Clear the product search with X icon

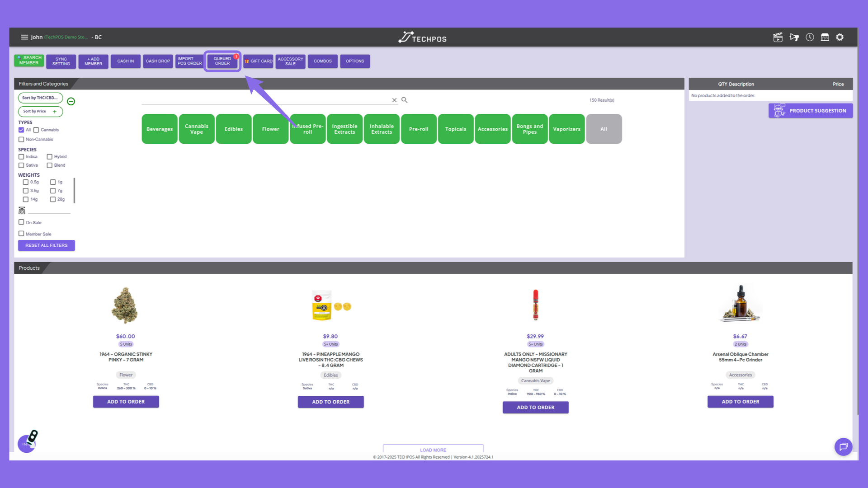[394, 100]
